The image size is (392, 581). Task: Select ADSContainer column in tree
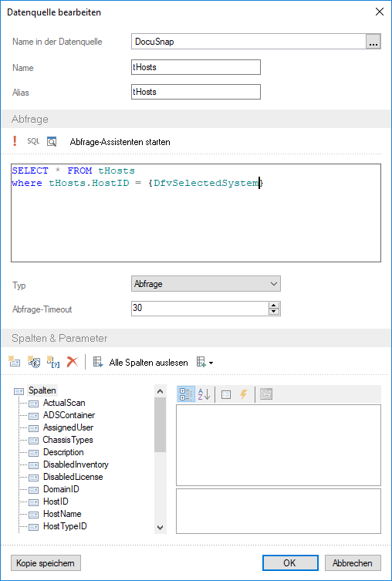click(x=69, y=415)
